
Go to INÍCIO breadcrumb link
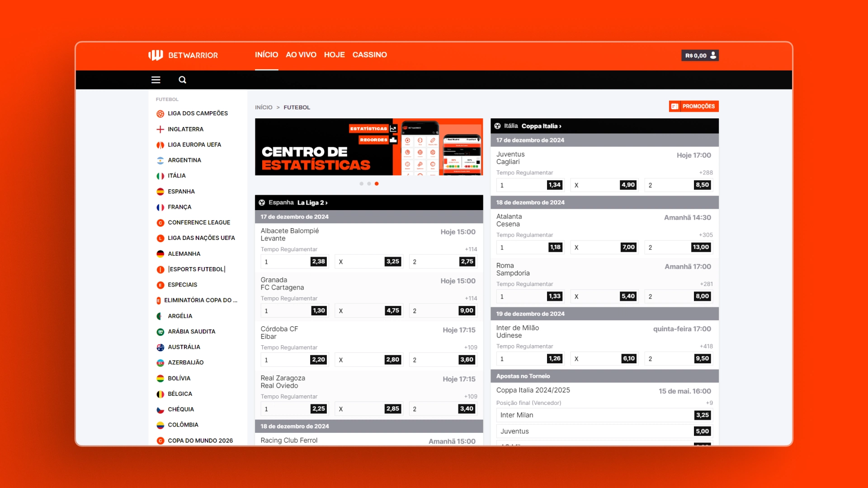click(x=264, y=108)
